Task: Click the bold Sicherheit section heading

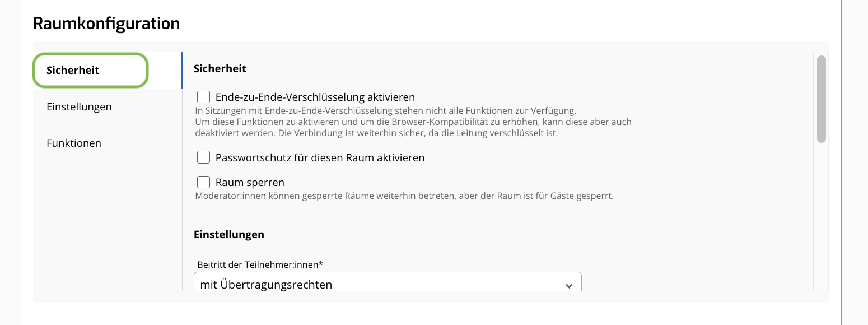Action: (220, 68)
